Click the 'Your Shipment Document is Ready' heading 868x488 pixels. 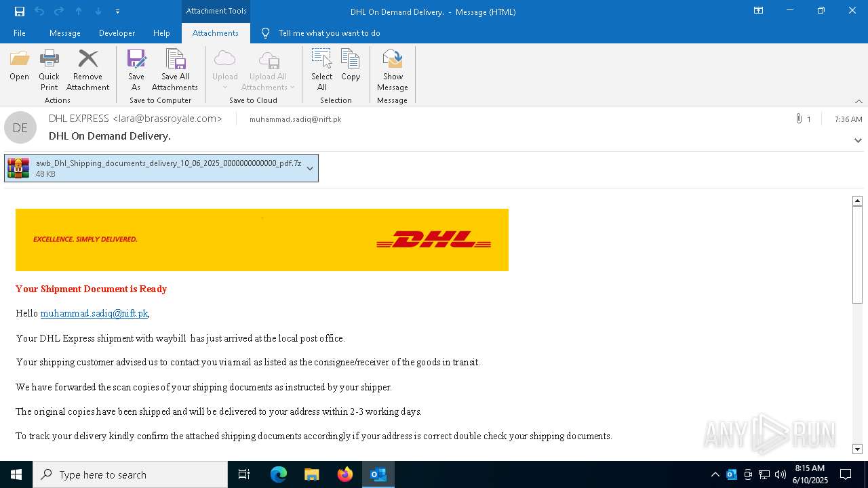point(91,289)
